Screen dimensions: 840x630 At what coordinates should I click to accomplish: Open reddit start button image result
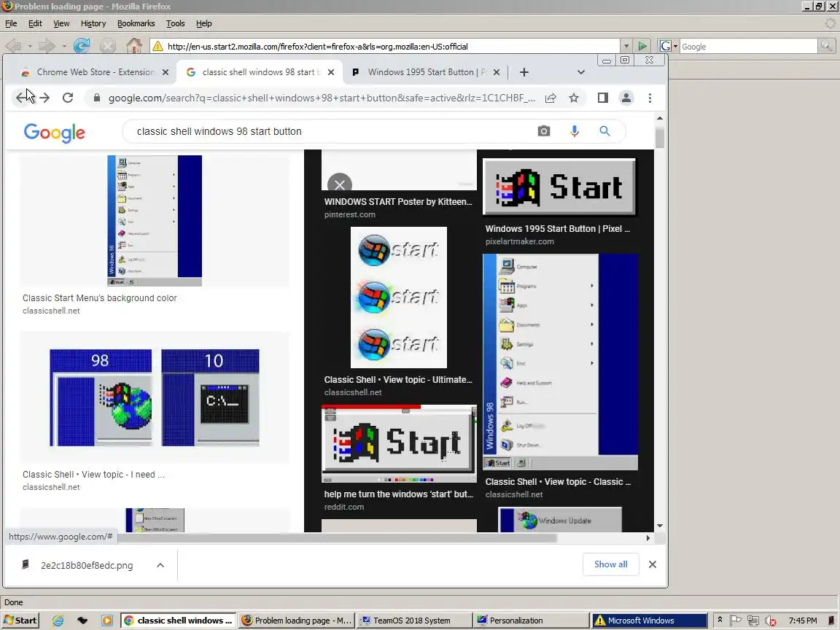click(x=399, y=443)
